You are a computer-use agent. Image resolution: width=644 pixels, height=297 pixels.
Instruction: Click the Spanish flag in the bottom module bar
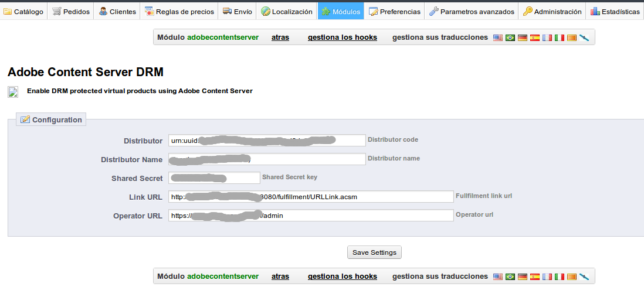click(x=535, y=276)
